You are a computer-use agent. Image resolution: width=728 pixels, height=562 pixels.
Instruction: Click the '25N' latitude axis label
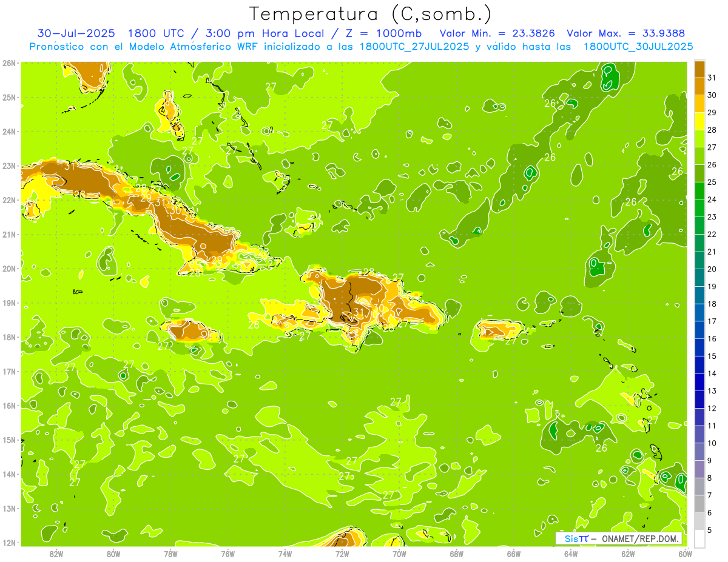pyautogui.click(x=8, y=97)
